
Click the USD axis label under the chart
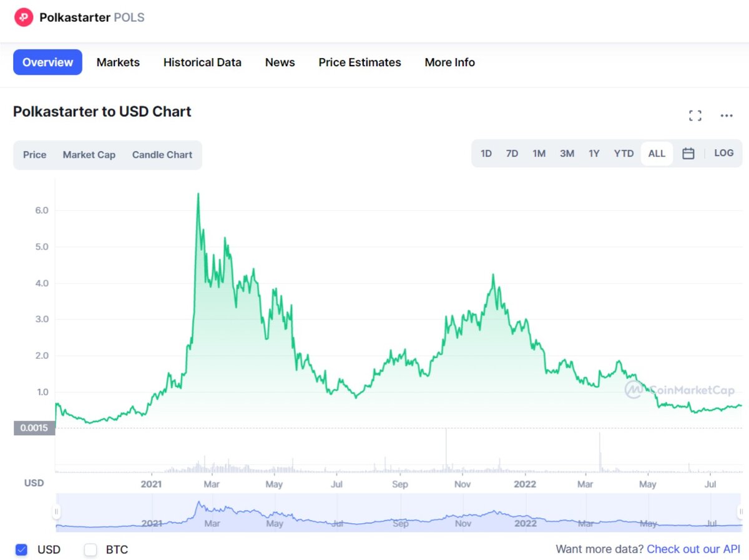[x=34, y=483]
